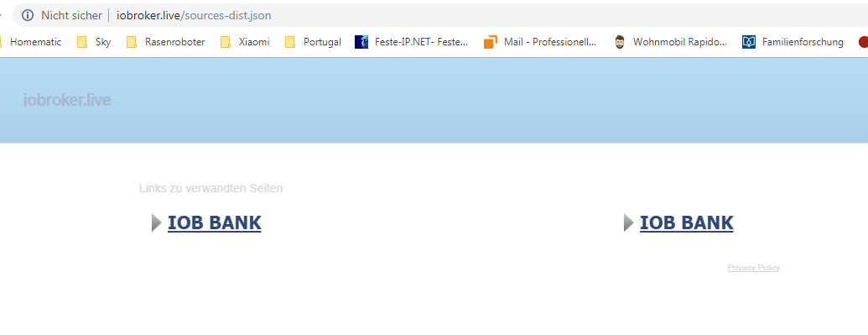Click the iobroker.live site title

pos(67,101)
